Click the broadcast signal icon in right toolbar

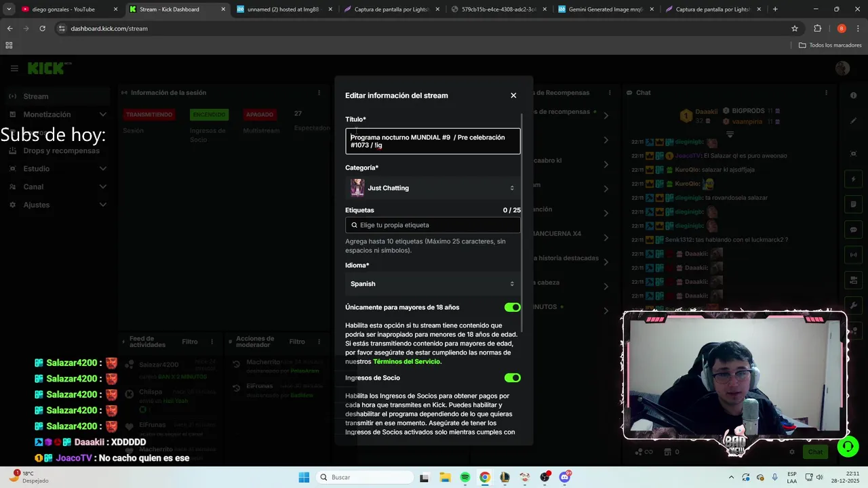coord(854,255)
